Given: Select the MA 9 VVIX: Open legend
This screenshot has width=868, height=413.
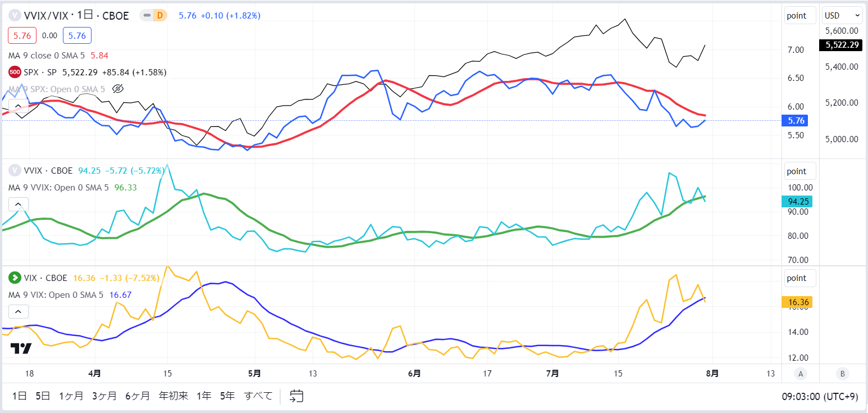Looking at the screenshot, I should click(59, 188).
